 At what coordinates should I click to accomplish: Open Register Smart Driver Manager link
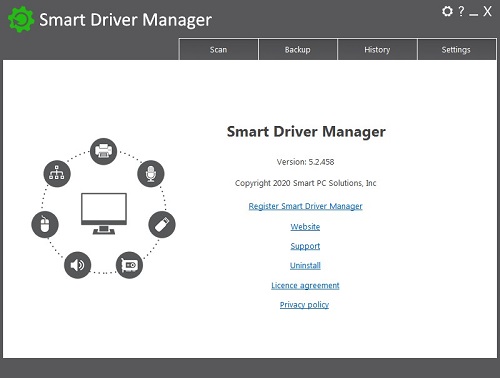305,206
